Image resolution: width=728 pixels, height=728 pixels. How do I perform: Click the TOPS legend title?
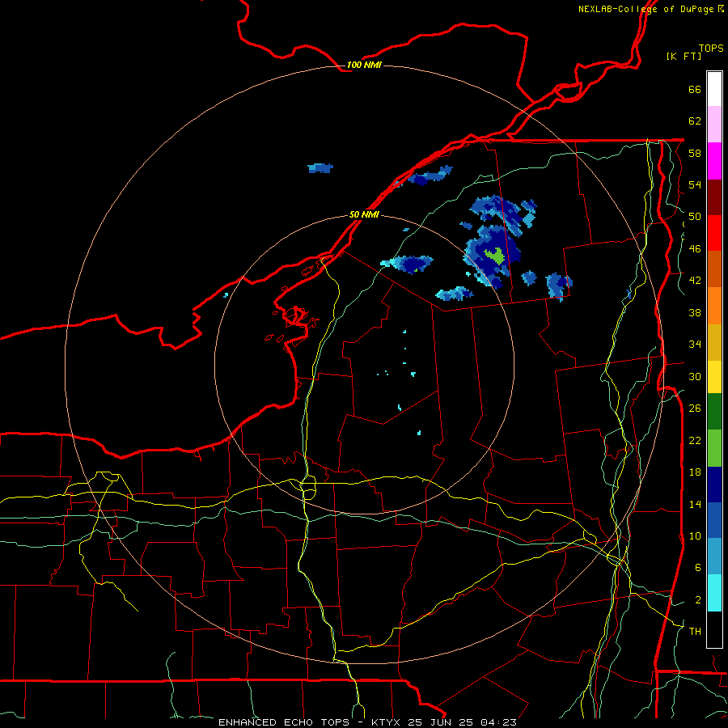[711, 49]
